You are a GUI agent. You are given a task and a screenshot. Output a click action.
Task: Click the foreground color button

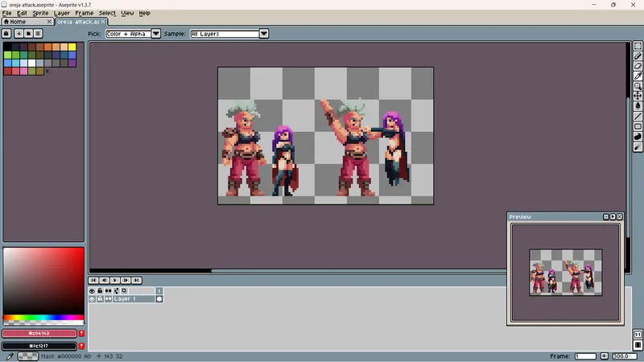pyautogui.click(x=39, y=333)
